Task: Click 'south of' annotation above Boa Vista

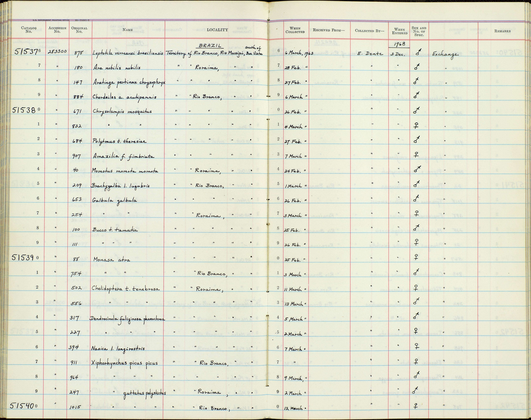Action: click(x=253, y=48)
